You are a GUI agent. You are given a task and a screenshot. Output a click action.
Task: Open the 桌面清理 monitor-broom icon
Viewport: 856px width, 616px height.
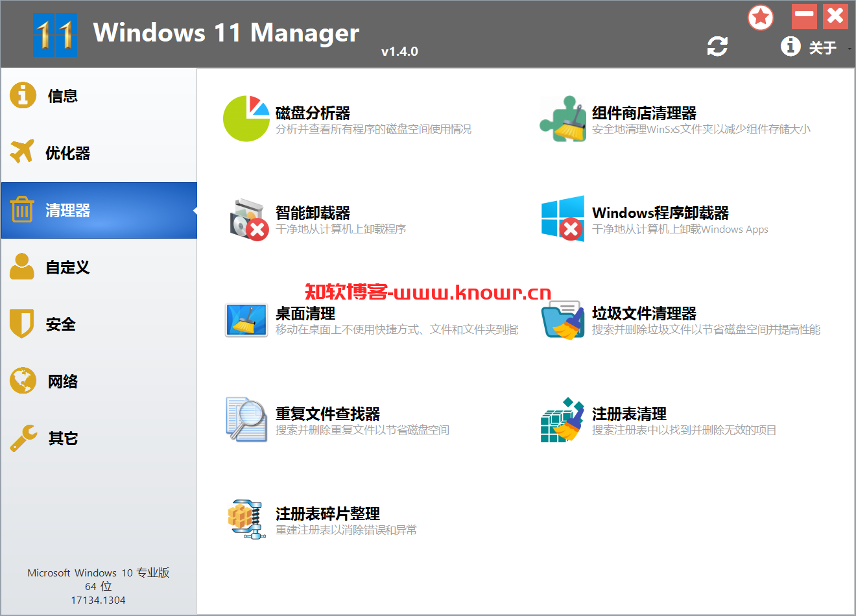[246, 320]
